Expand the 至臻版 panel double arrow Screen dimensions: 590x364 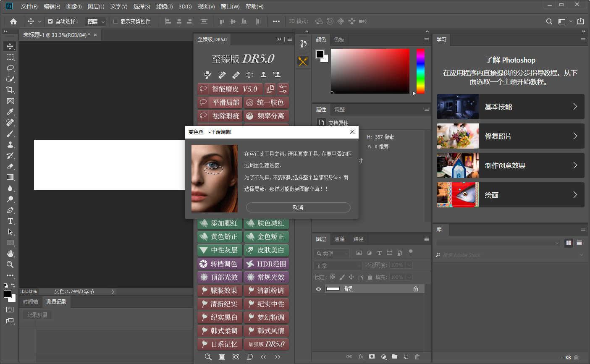(279, 39)
